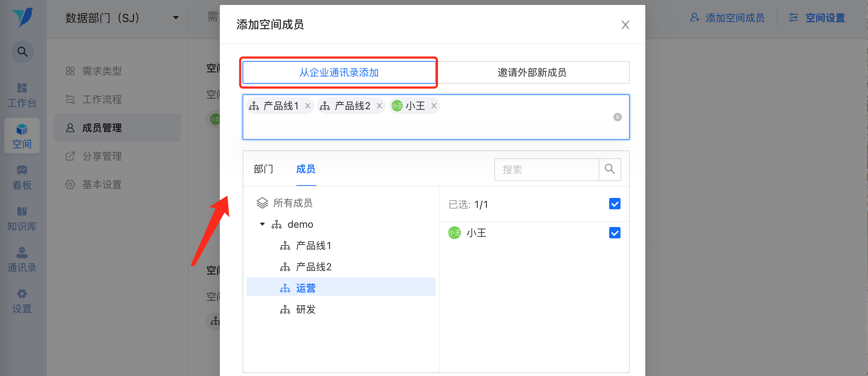Select 研发 department in the tree

306,309
